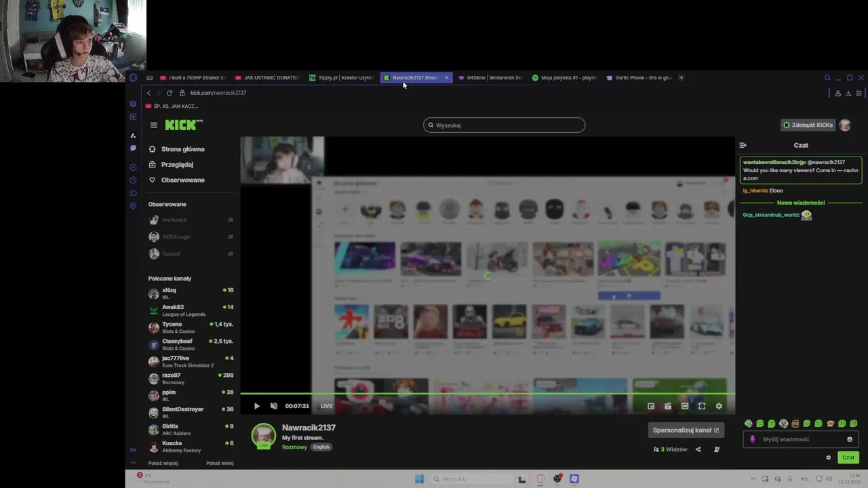Image resolution: width=868 pixels, height=488 pixels.
Task: Click the purple microphone icon in chat
Action: click(752, 439)
